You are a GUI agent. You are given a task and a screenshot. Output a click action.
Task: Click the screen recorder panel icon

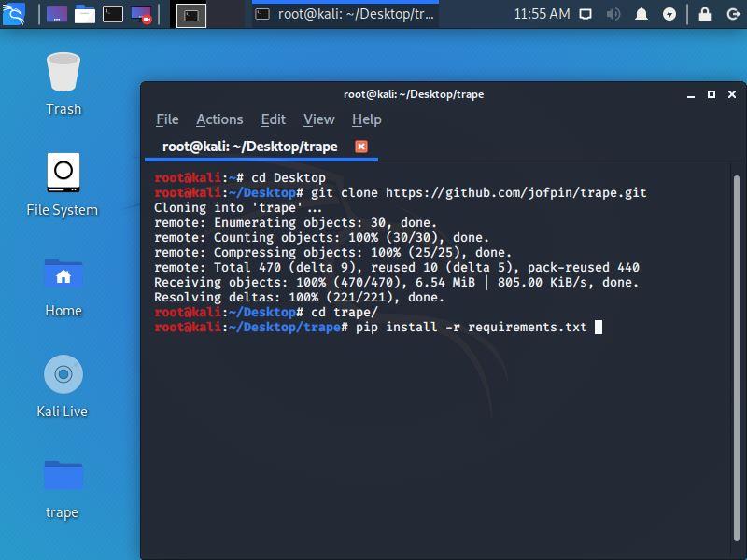click(141, 14)
